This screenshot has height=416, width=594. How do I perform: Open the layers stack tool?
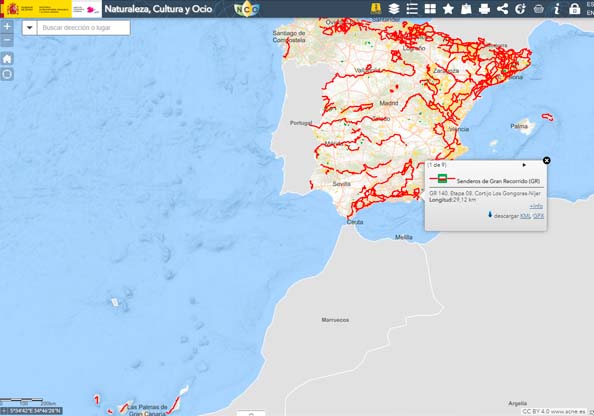pyautogui.click(x=394, y=9)
